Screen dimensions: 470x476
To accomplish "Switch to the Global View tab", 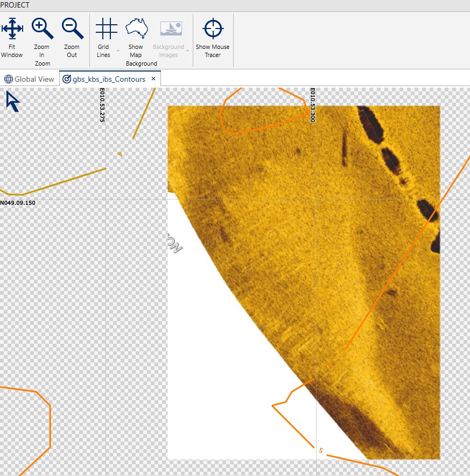I will click(34, 79).
